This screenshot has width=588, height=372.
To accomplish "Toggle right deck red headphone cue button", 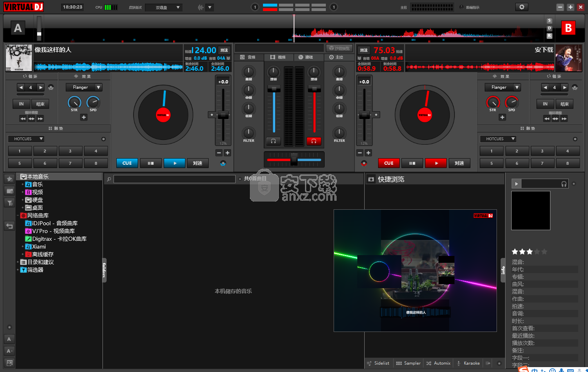I will pos(314,141).
